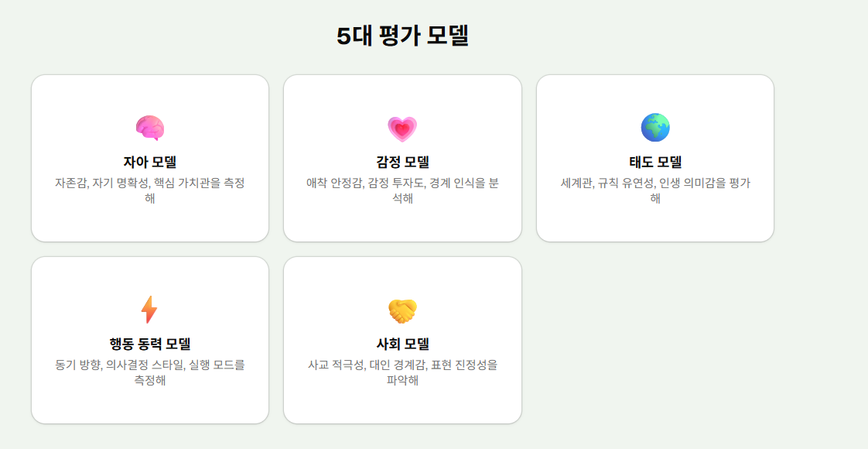Click the 사회 모델 title text

click(x=403, y=344)
